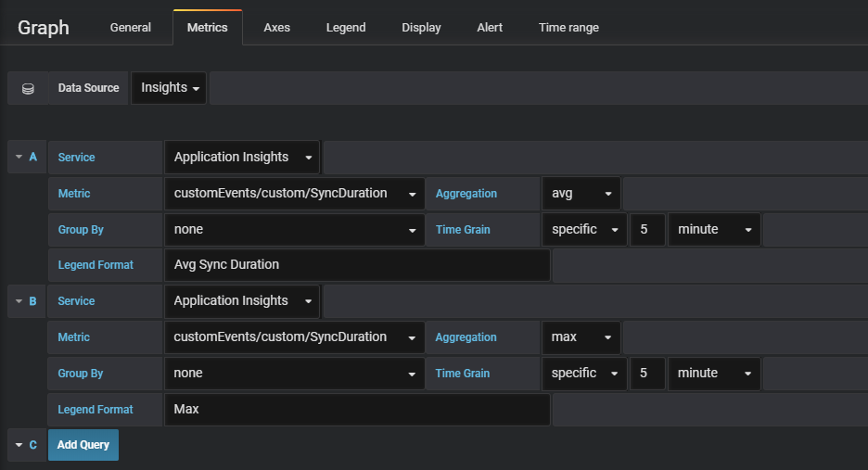Click the Avg Sync Duration legend field
Viewport: 868px width, 470px height.
[x=357, y=265]
